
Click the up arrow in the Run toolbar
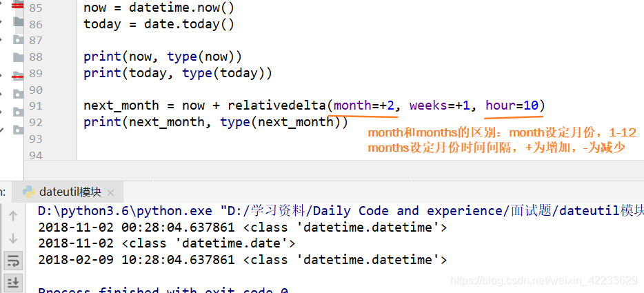point(13,216)
